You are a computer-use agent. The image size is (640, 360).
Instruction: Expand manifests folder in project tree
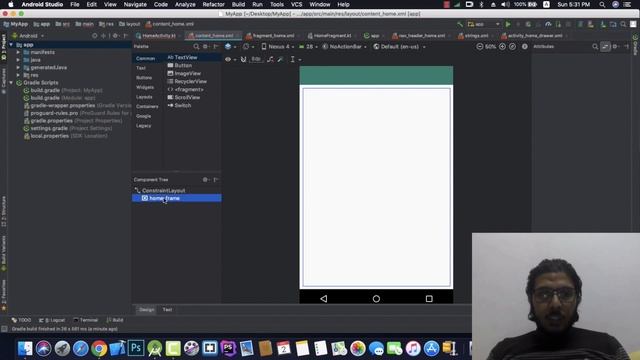pos(18,53)
